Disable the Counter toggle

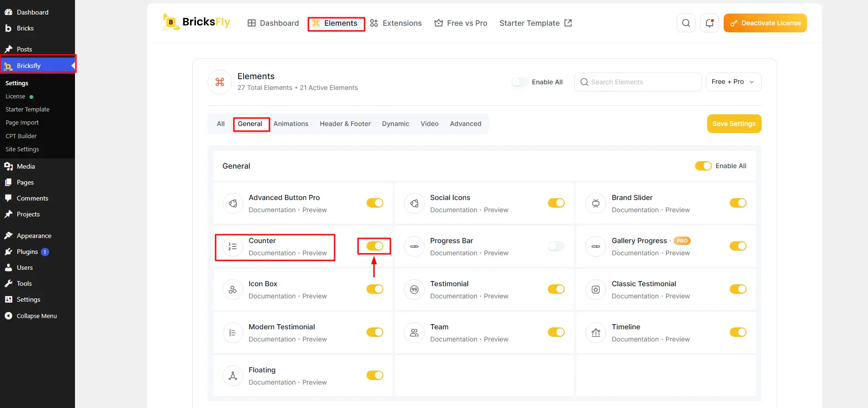pyautogui.click(x=375, y=246)
